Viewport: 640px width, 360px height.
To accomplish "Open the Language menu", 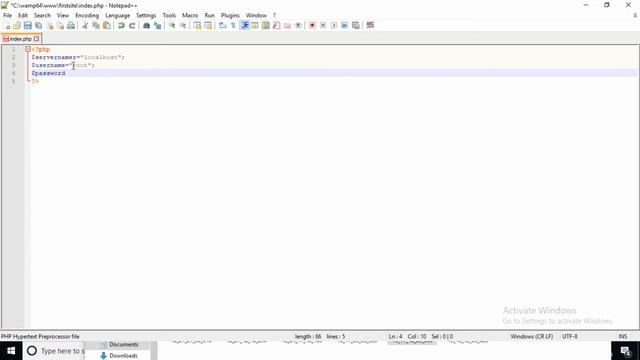I will (x=118, y=15).
